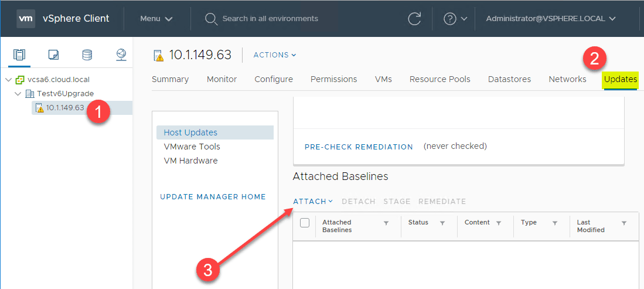
Task: Select vcsa6.cloud.local in the tree
Action: click(x=58, y=79)
